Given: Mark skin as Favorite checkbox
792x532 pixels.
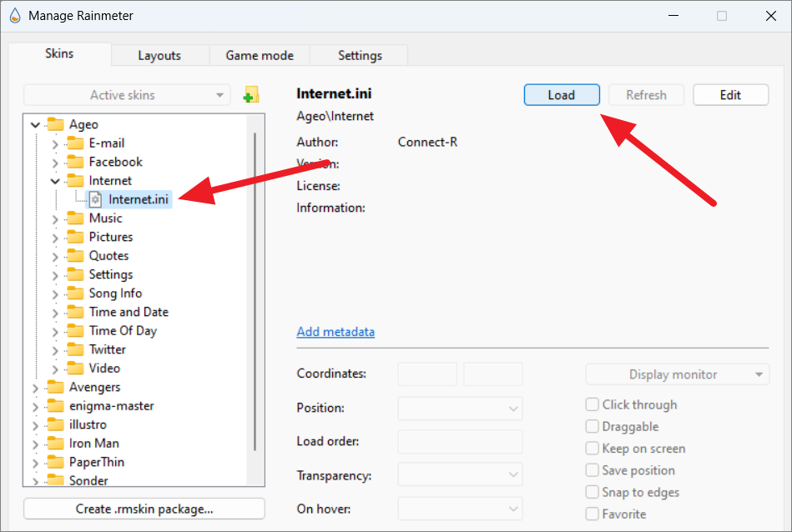Looking at the screenshot, I should 592,514.
